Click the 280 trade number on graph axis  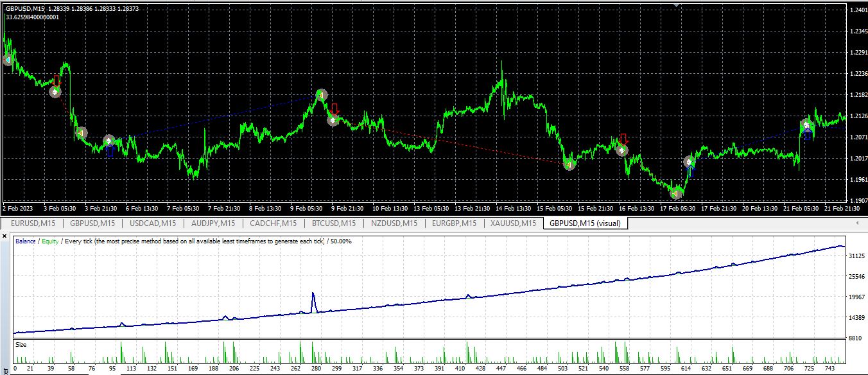315,370
